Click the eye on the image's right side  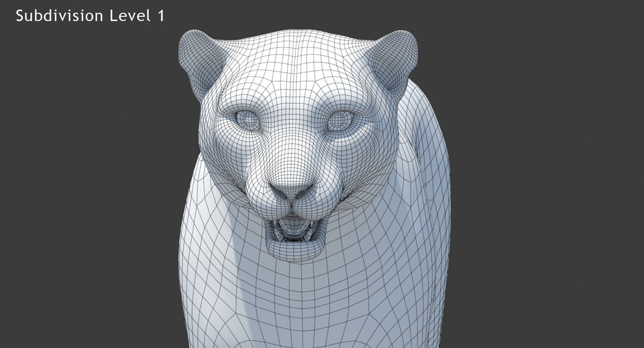click(x=340, y=121)
